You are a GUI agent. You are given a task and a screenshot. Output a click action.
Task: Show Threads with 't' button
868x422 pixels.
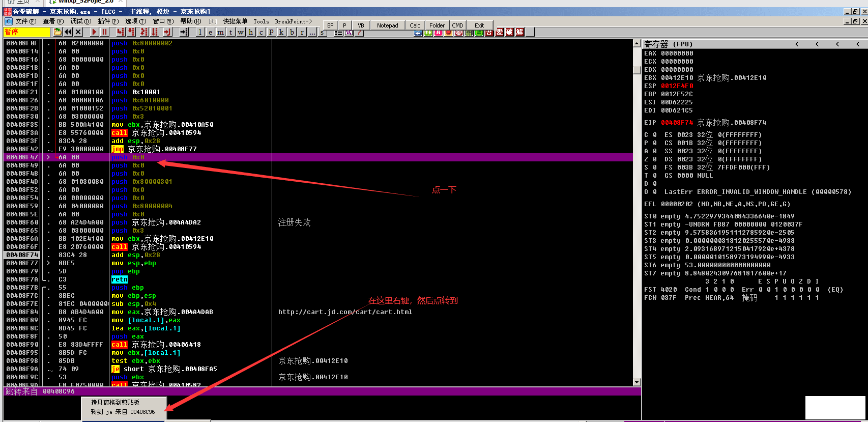[x=231, y=32]
